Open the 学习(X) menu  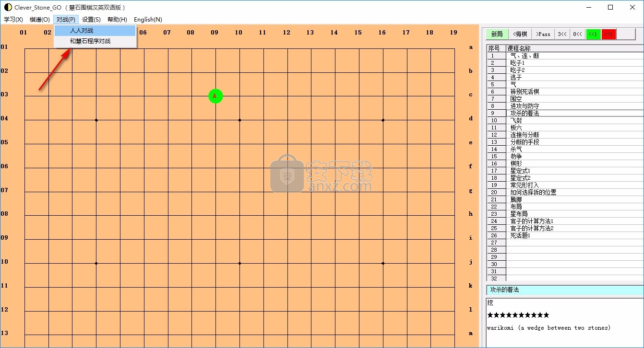[x=13, y=20]
